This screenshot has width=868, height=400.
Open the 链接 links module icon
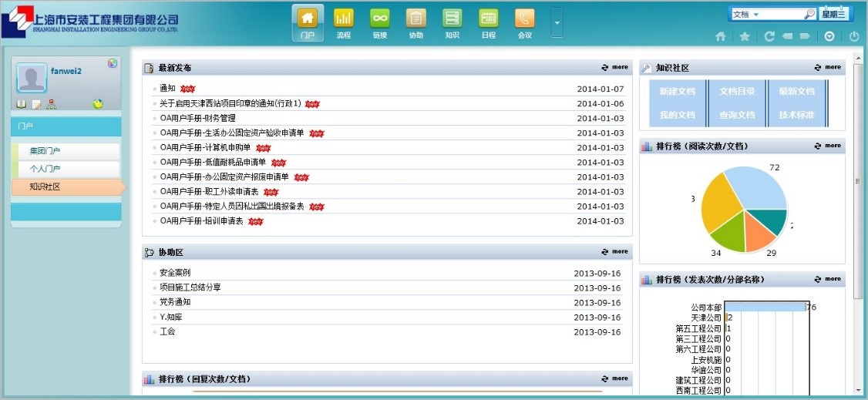(x=380, y=18)
